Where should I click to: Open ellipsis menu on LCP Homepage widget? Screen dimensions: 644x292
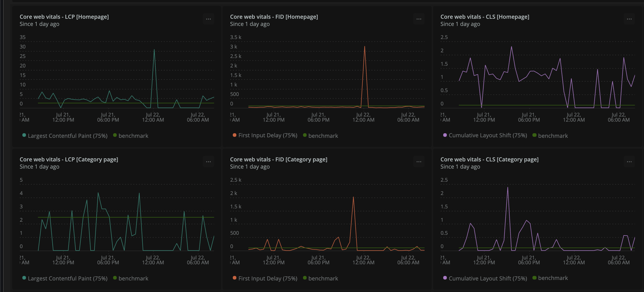tap(208, 19)
